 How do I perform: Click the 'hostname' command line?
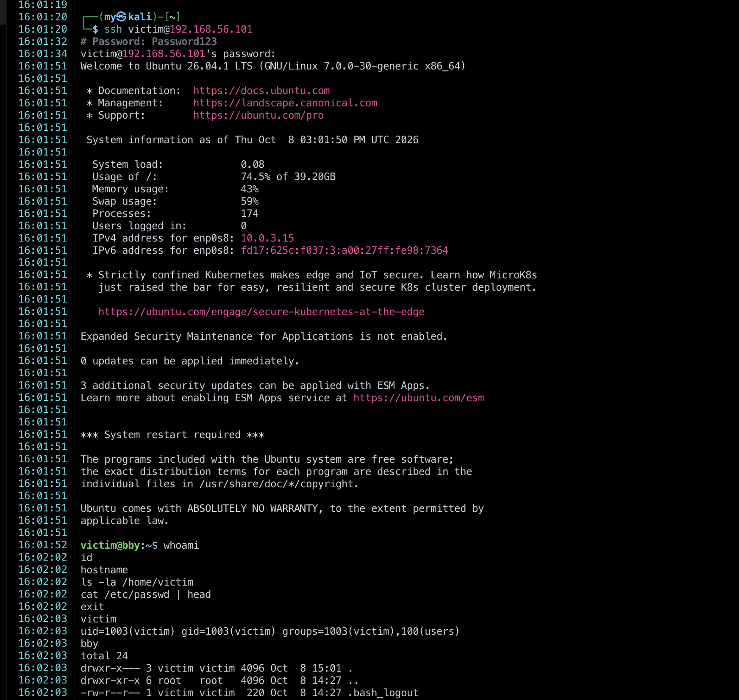(104, 570)
